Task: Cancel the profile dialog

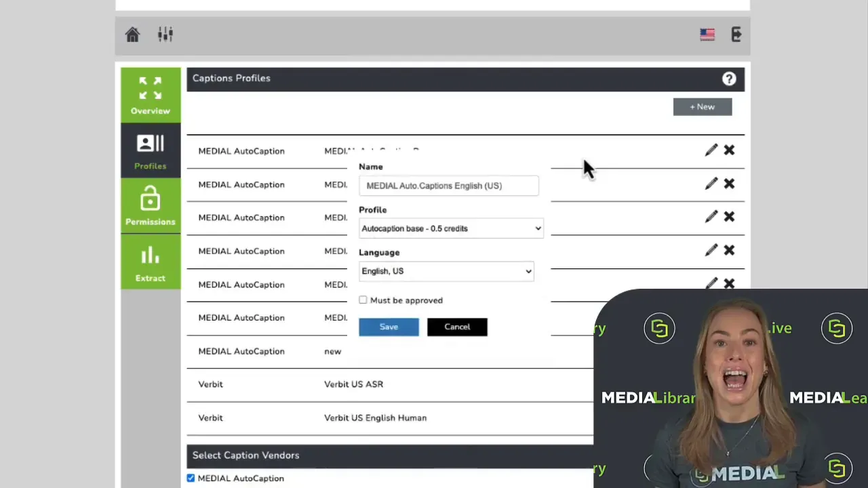Action: click(457, 327)
